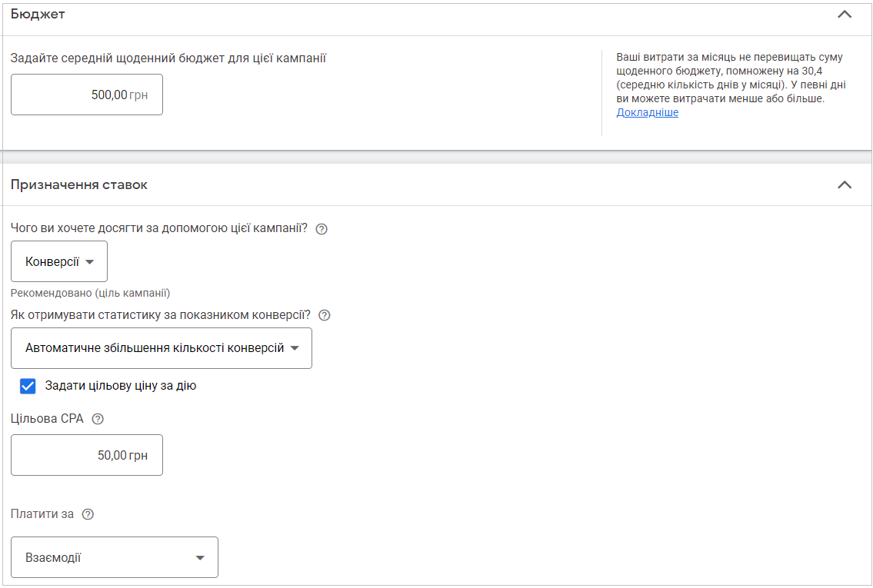Click the target CPA field showing 50,00 грн
This screenshot has width=873, height=588.
point(87,455)
